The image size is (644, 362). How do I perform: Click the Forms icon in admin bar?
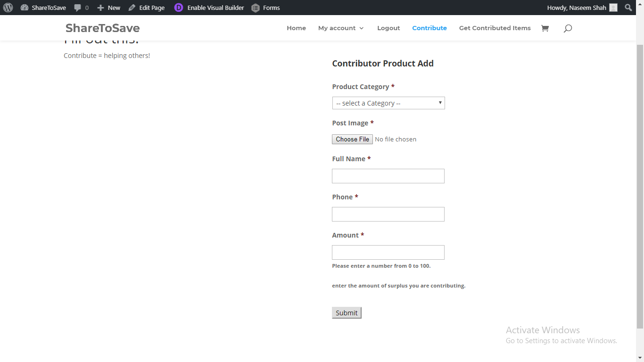pyautogui.click(x=256, y=8)
